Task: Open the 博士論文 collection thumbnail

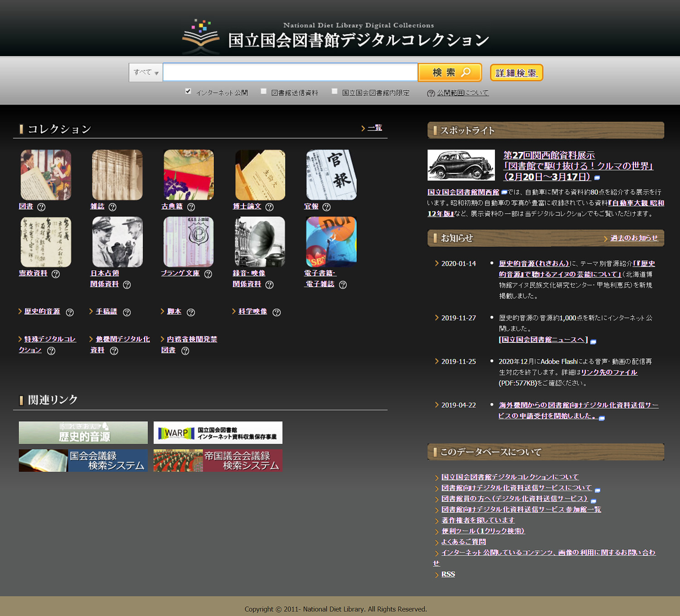Action: tap(260, 175)
